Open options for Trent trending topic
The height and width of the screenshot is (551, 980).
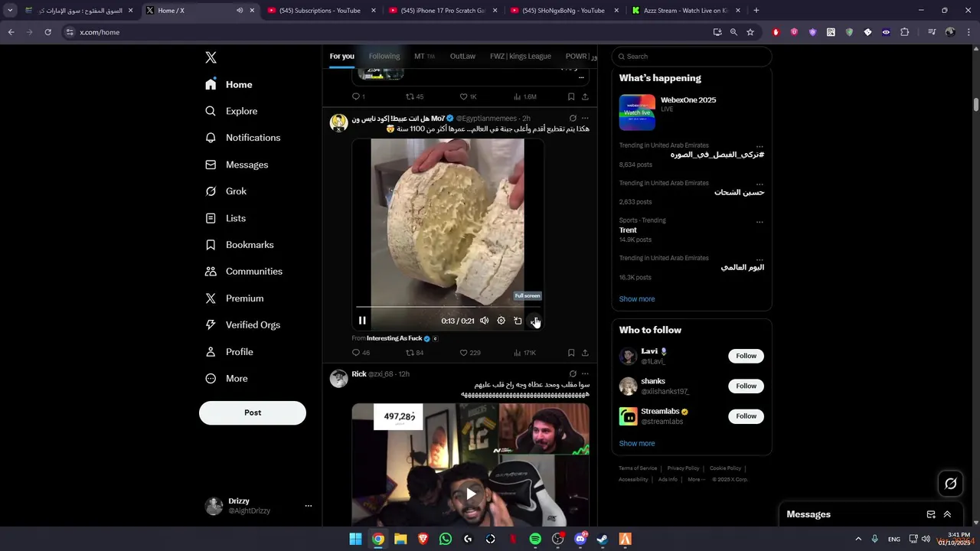coord(759,222)
